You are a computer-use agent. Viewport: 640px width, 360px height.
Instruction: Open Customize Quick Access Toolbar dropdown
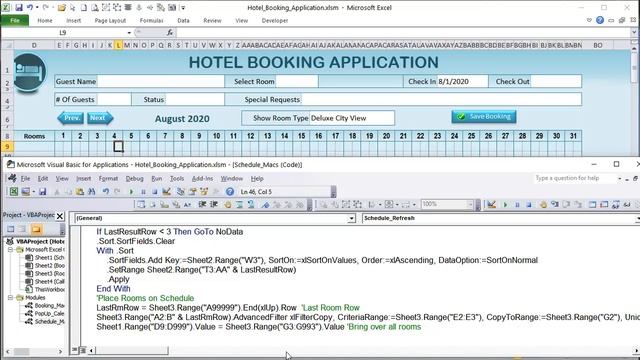[183, 7]
